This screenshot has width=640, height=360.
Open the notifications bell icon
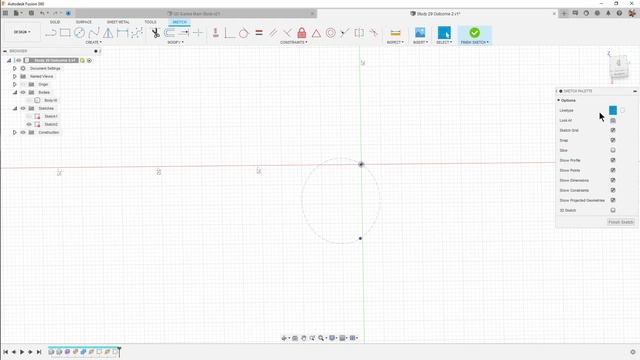coord(608,13)
